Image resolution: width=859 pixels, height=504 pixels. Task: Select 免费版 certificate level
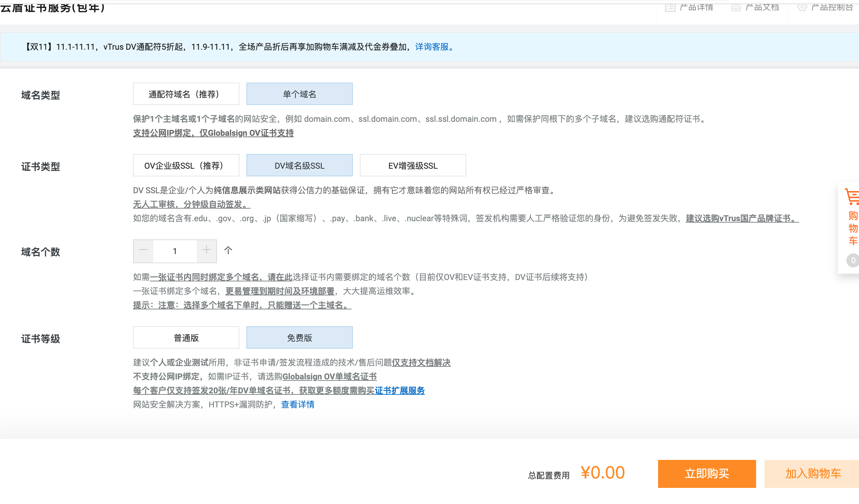click(300, 337)
